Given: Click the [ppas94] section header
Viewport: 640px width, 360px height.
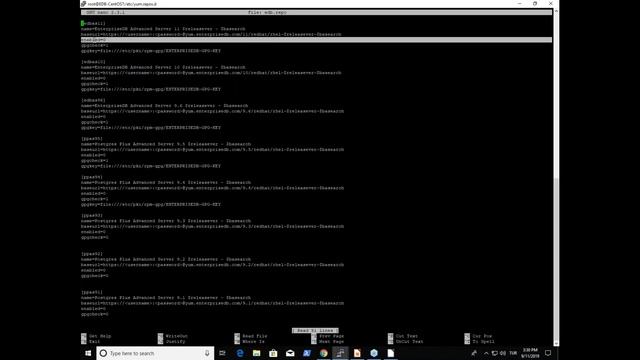Looking at the screenshot, I should point(92,177).
